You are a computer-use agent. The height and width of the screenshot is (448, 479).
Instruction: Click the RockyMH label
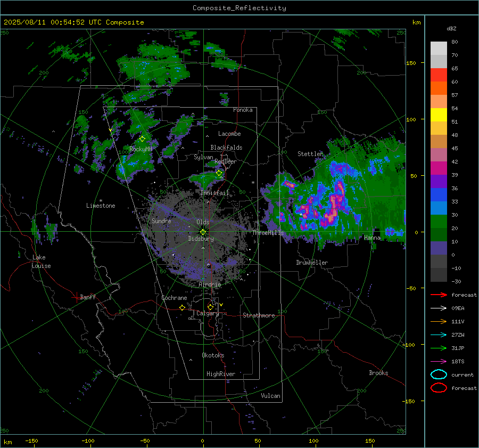[141, 149]
